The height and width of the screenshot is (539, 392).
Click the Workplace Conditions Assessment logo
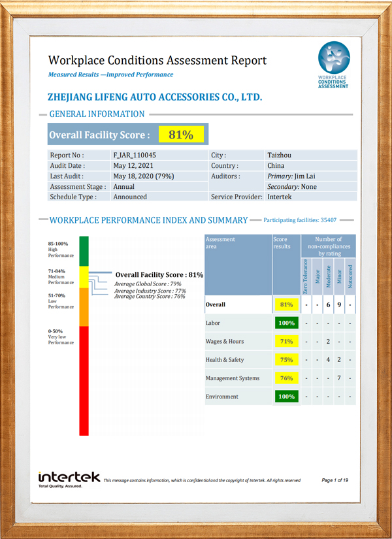tap(336, 65)
